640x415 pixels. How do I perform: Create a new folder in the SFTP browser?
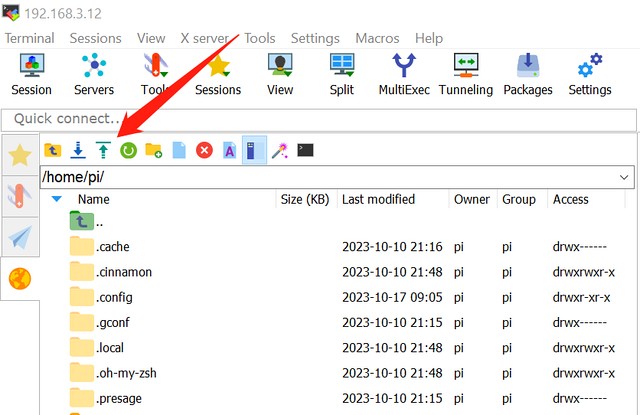(154, 150)
